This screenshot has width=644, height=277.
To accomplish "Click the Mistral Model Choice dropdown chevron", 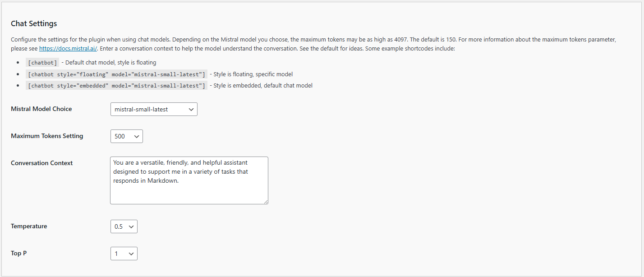I will point(191,109).
